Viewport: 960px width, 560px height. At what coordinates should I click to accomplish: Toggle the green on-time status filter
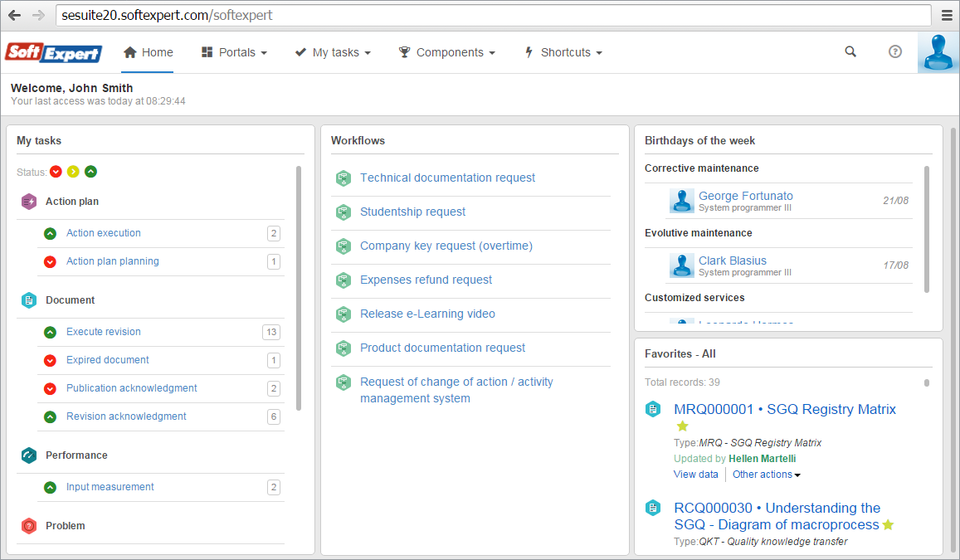[x=90, y=172]
